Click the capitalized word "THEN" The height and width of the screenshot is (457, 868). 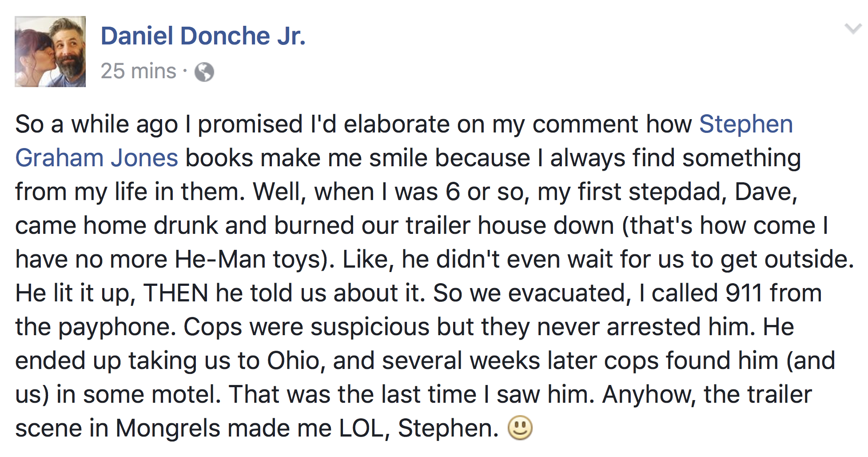tap(175, 293)
